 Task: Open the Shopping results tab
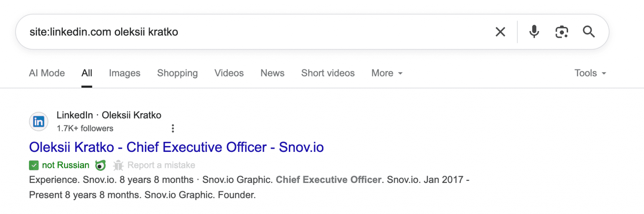177,73
